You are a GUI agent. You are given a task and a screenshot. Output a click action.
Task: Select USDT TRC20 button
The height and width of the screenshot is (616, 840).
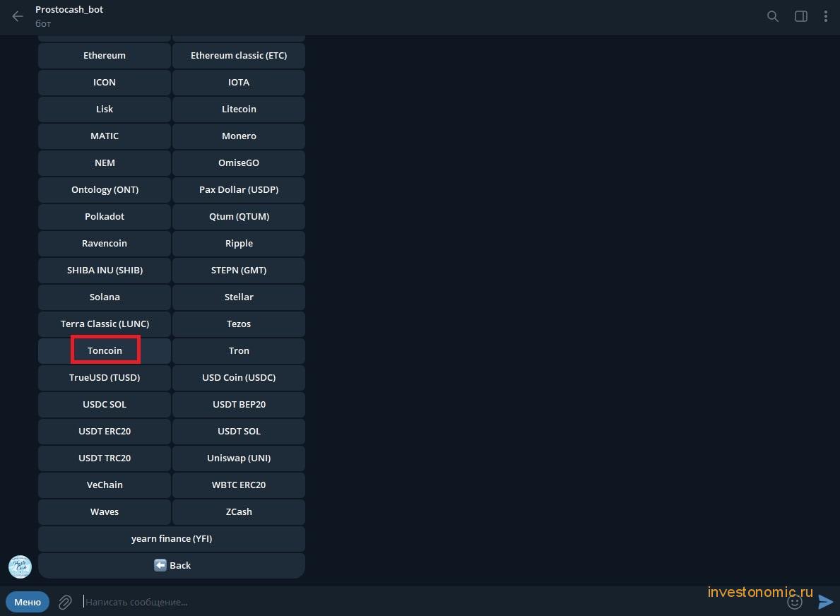point(105,458)
